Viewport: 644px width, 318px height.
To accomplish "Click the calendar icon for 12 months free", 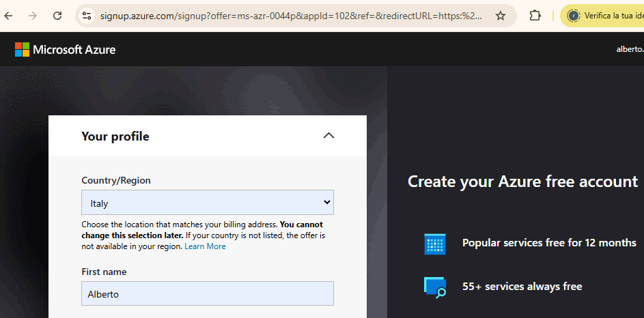I will (434, 244).
